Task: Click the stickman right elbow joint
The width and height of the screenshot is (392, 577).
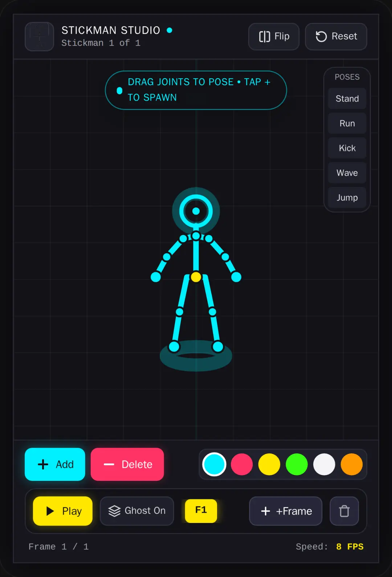Action: pyautogui.click(x=225, y=257)
